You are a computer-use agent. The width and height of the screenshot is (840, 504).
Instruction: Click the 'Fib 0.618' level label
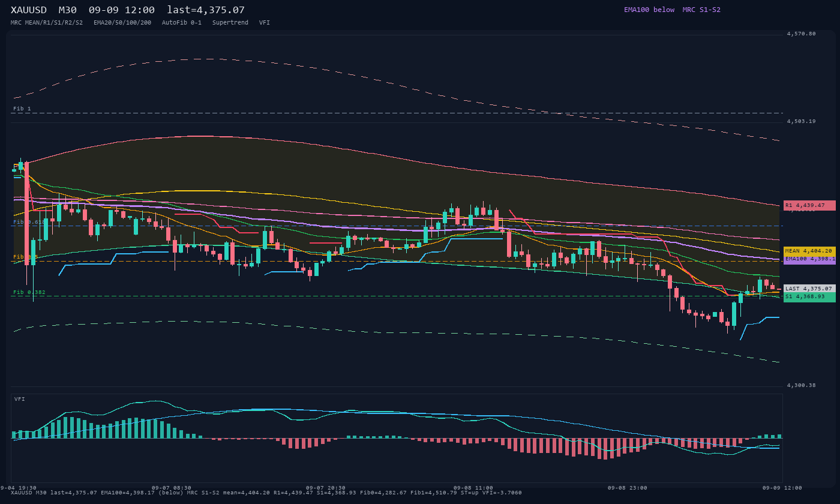pos(29,221)
